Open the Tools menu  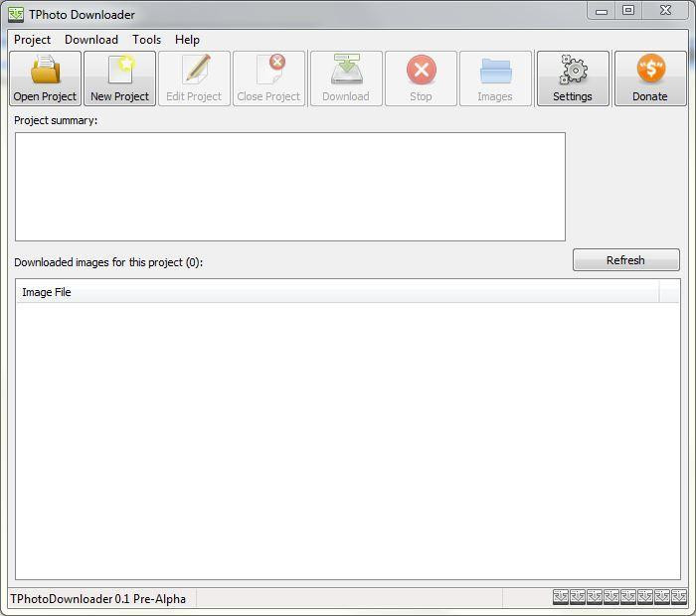[x=146, y=40]
